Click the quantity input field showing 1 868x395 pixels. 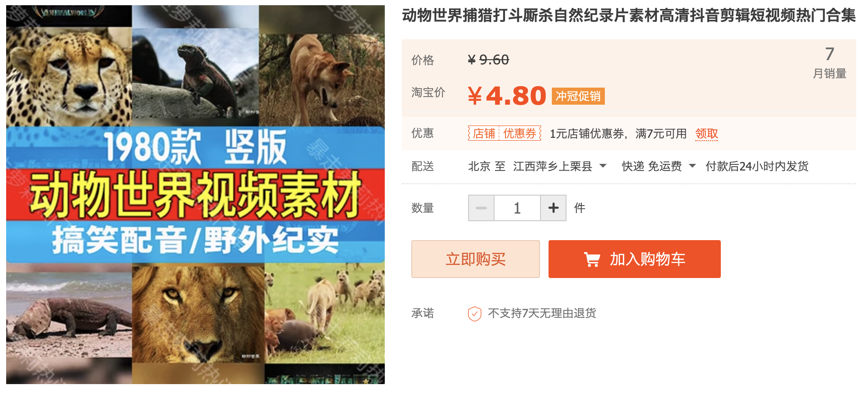pyautogui.click(x=517, y=208)
